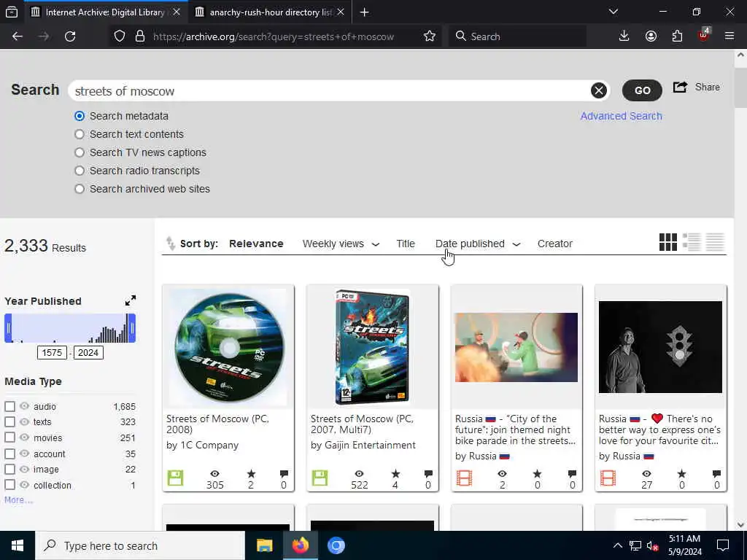This screenshot has height=560, width=747.
Task: Focus the Windows taskbar search box
Action: point(141,545)
